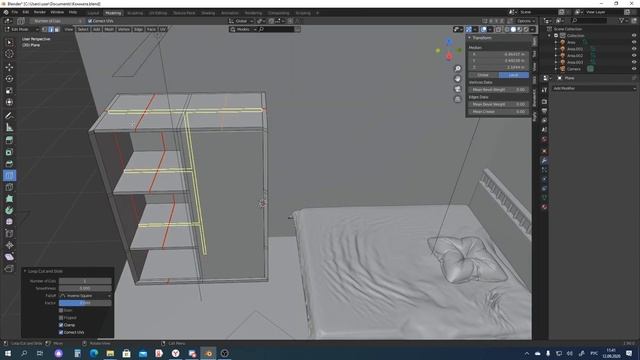Viewport: 640px width, 360px height.
Task: Select the Shear tool
Action: coord(9,257)
